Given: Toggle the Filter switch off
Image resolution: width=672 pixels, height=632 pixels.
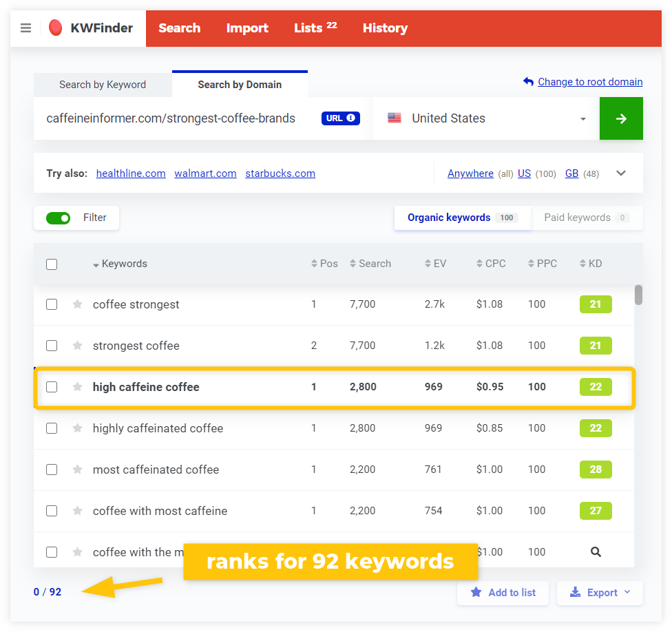Looking at the screenshot, I should pyautogui.click(x=59, y=218).
